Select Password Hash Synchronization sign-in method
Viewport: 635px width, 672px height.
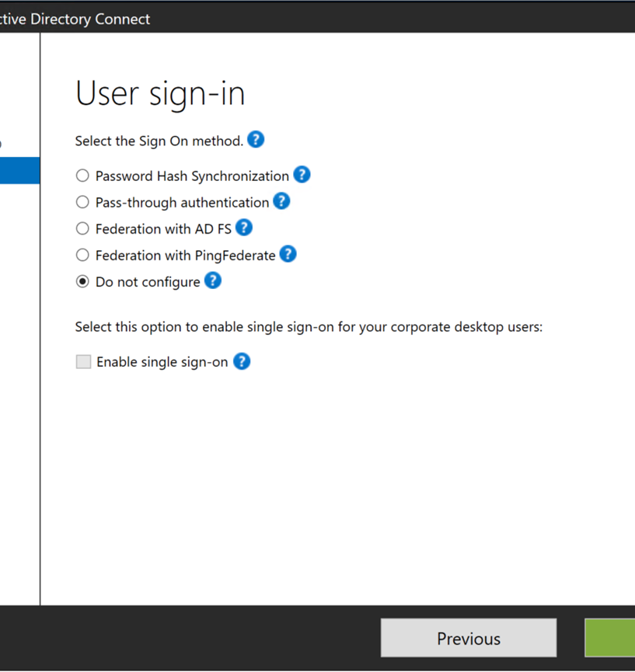[x=82, y=176]
